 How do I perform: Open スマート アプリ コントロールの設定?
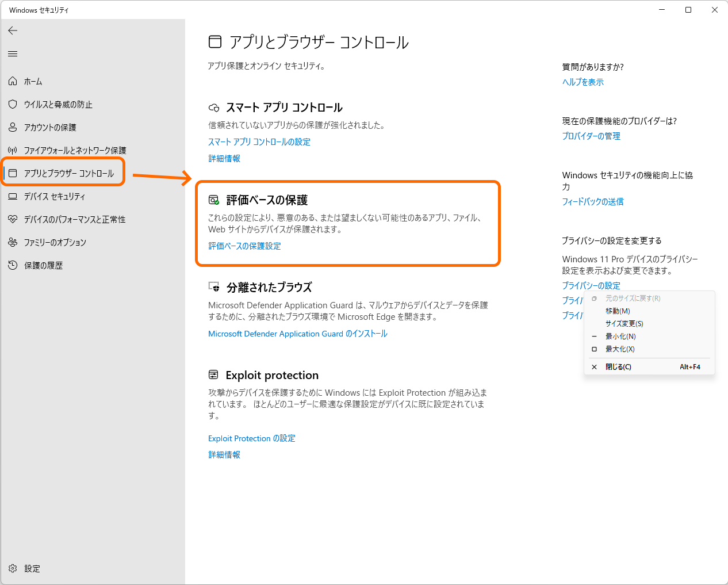(259, 142)
